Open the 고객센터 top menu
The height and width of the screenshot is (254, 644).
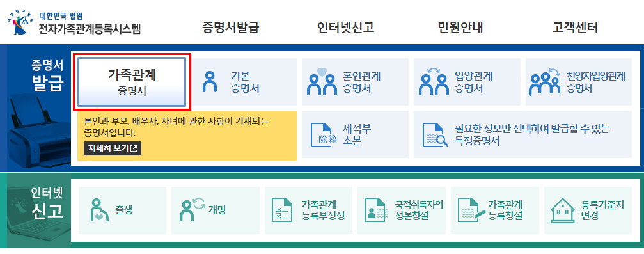coord(574,28)
